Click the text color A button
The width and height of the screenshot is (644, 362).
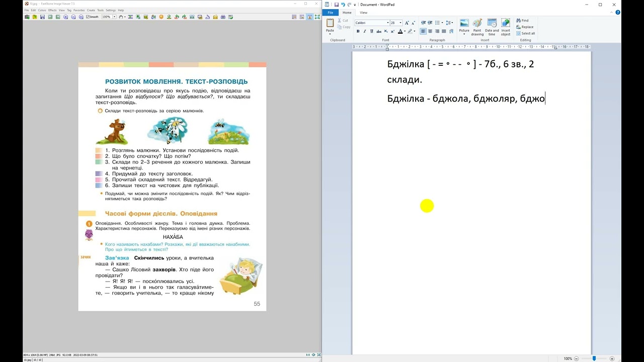(400, 31)
